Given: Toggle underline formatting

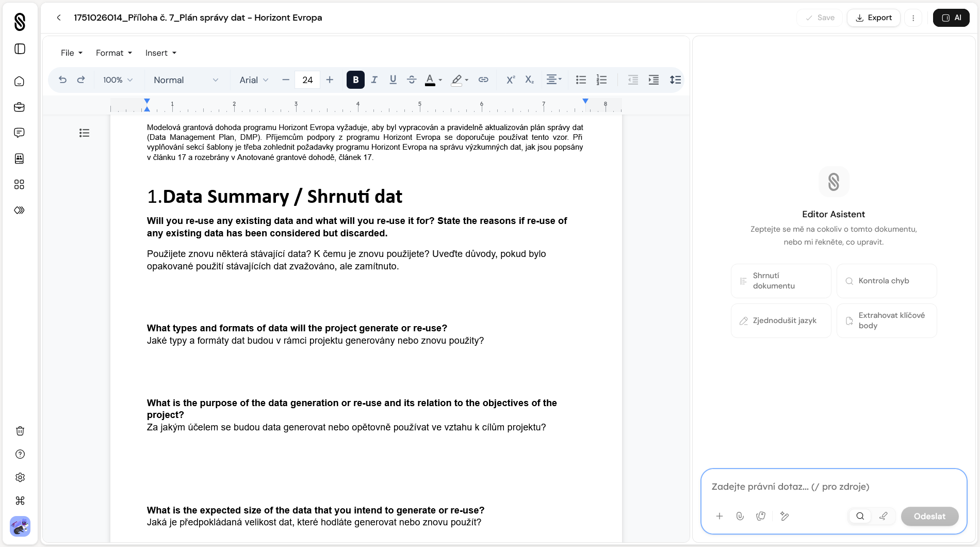Looking at the screenshot, I should tap(393, 79).
